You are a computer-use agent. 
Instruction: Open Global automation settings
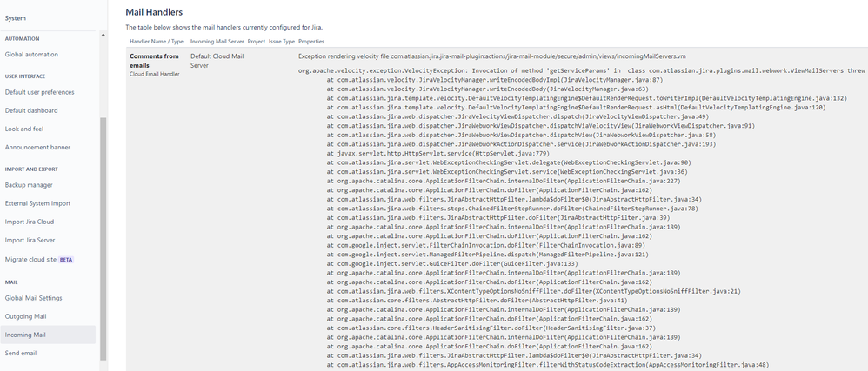31,55
